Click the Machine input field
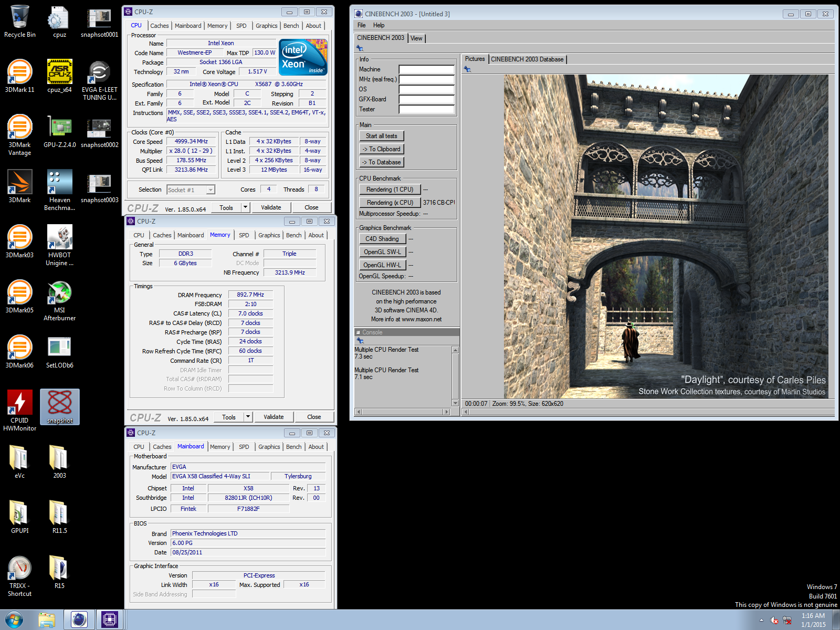The width and height of the screenshot is (840, 630). [426, 69]
